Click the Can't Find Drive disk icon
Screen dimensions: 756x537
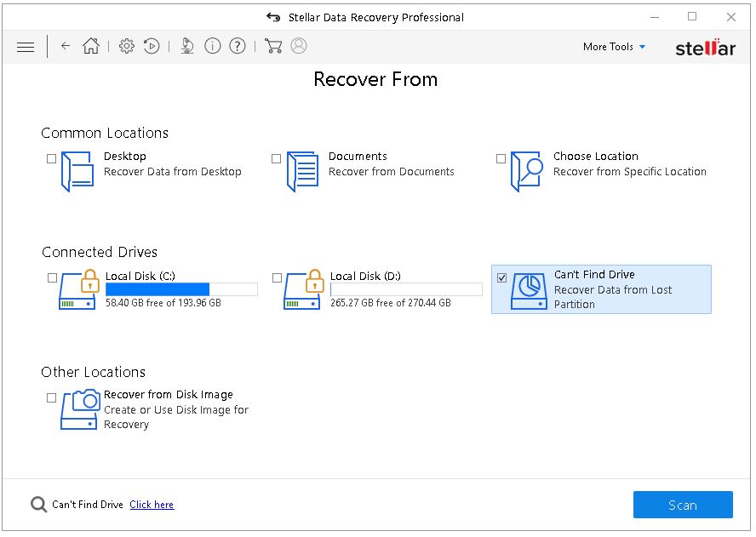click(x=529, y=291)
